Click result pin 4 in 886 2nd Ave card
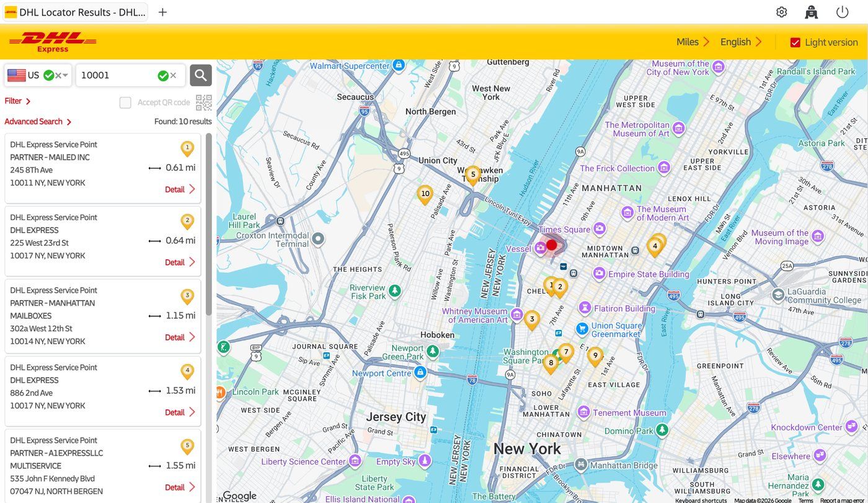The height and width of the screenshot is (503, 868). [187, 372]
